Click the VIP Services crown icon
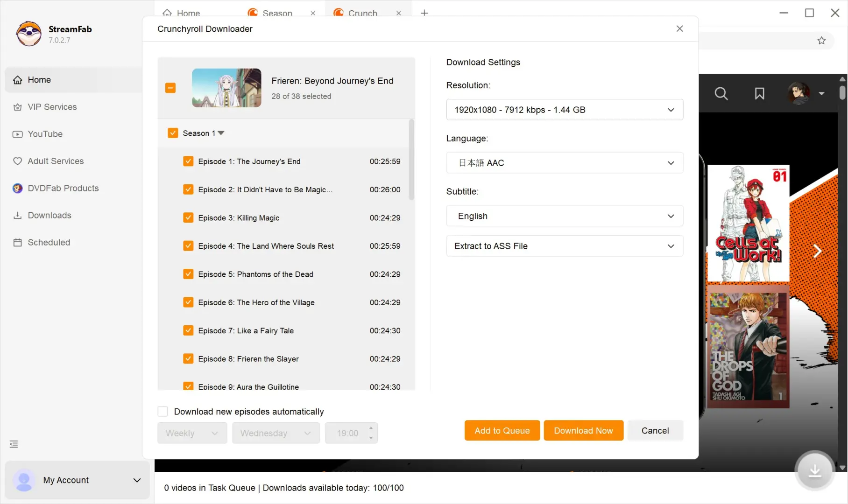 point(17,107)
